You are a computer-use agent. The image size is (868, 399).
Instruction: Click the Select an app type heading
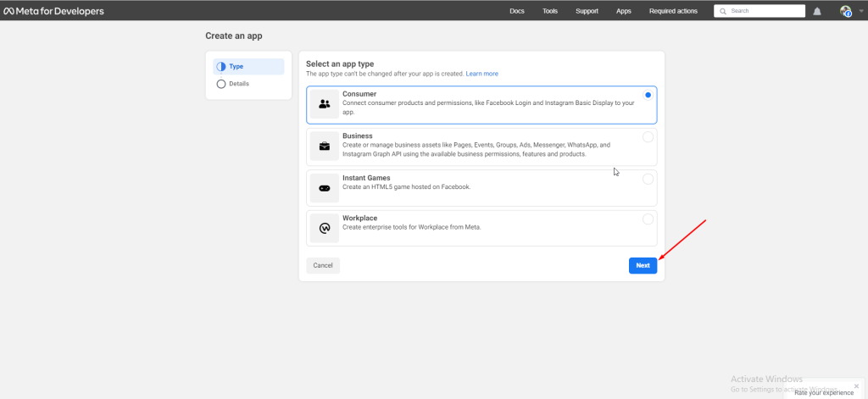(x=340, y=64)
